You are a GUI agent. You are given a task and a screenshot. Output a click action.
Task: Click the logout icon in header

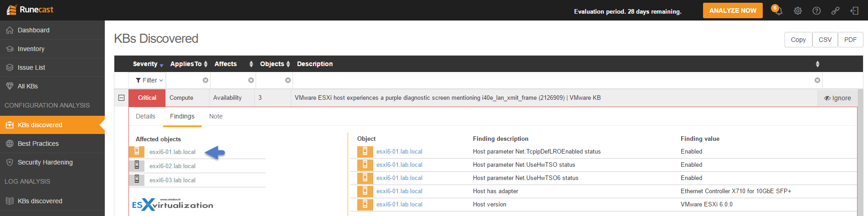coord(854,10)
